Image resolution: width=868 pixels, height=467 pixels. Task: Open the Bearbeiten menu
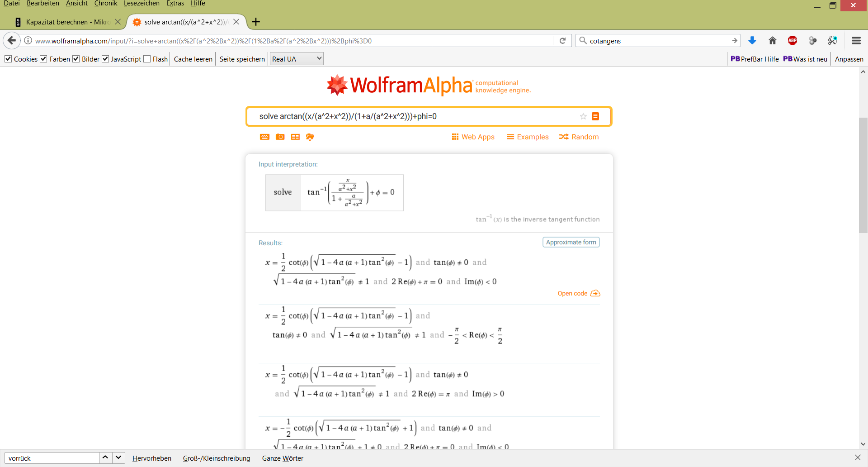click(x=43, y=4)
